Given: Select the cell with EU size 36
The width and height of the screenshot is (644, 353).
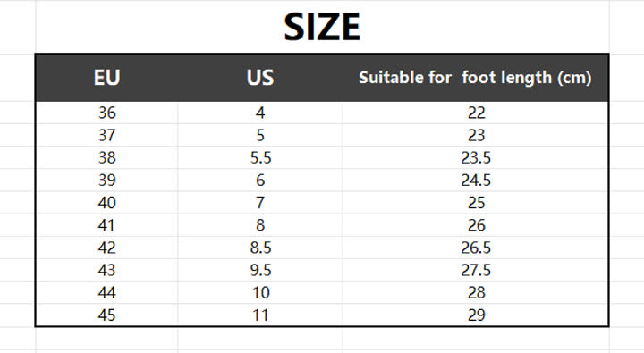Looking at the screenshot, I should (106, 113).
